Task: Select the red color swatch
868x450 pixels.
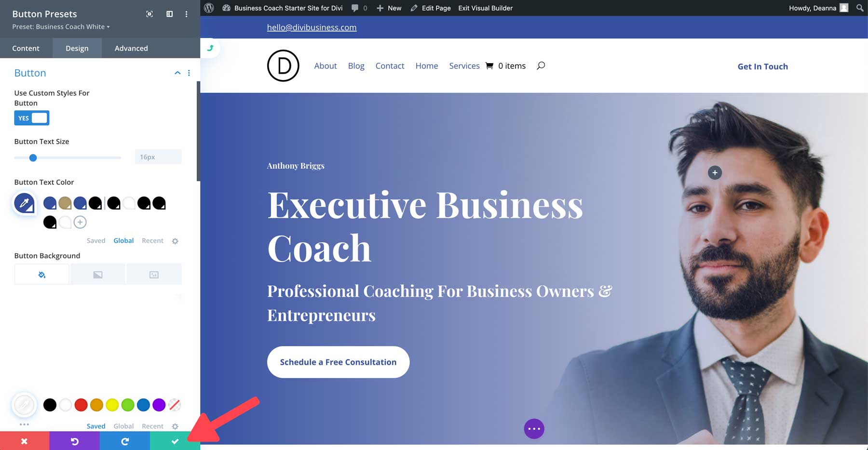Action: click(x=81, y=405)
